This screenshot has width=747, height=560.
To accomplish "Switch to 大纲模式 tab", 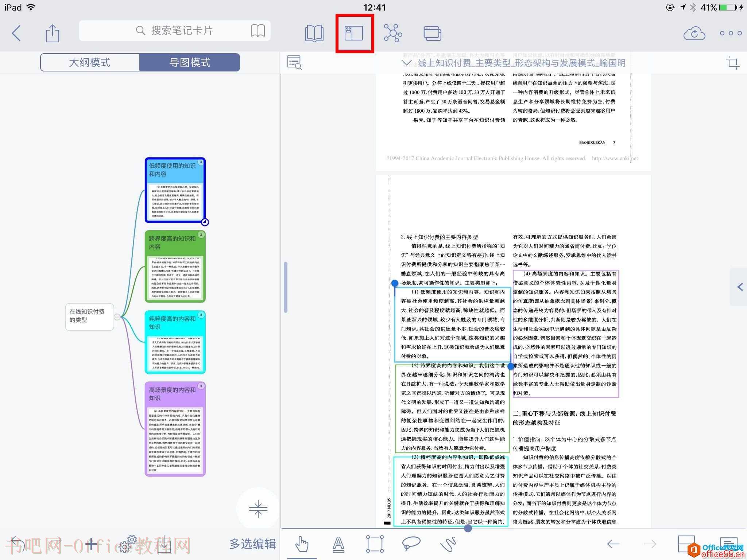I will click(x=90, y=62).
